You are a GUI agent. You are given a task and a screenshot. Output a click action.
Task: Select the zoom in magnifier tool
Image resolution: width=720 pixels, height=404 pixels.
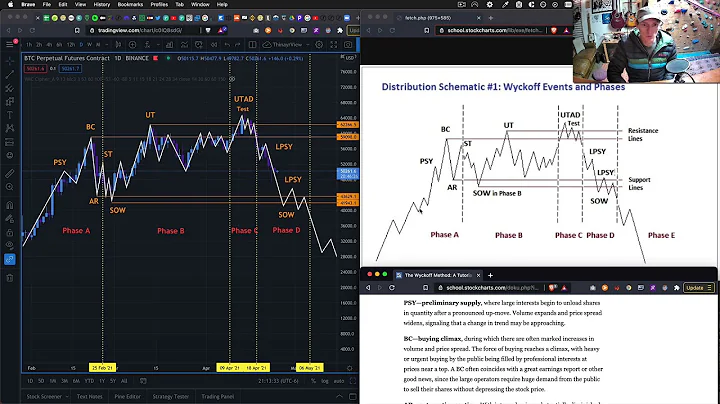click(10, 187)
